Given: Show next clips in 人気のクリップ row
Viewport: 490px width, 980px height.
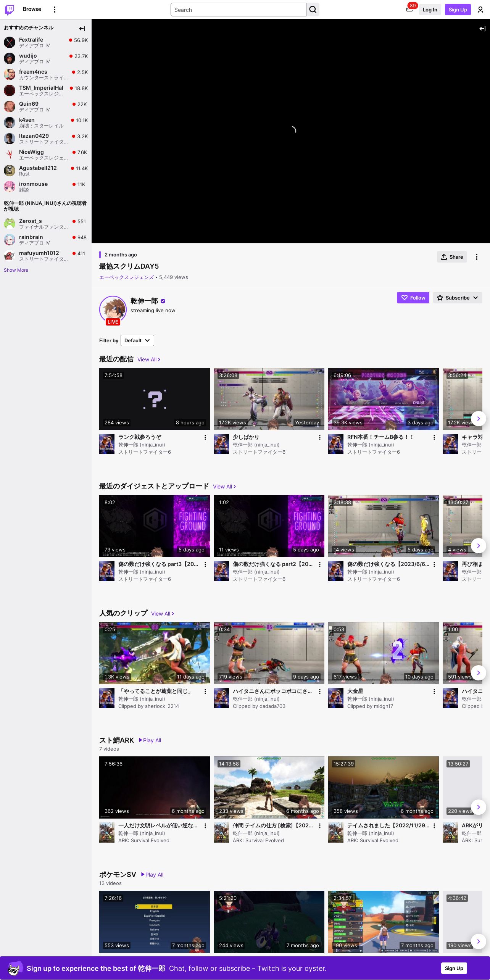Looking at the screenshot, I should [x=479, y=673].
